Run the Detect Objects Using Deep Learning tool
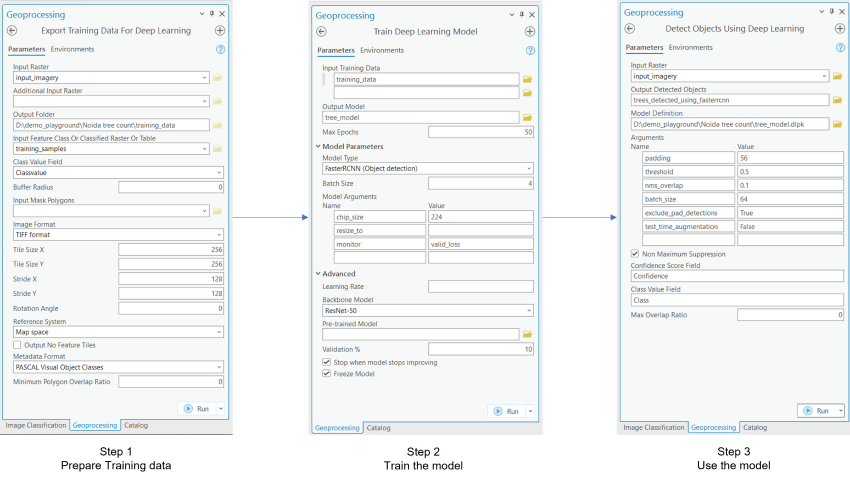This screenshot has width=850, height=481. tap(816, 410)
